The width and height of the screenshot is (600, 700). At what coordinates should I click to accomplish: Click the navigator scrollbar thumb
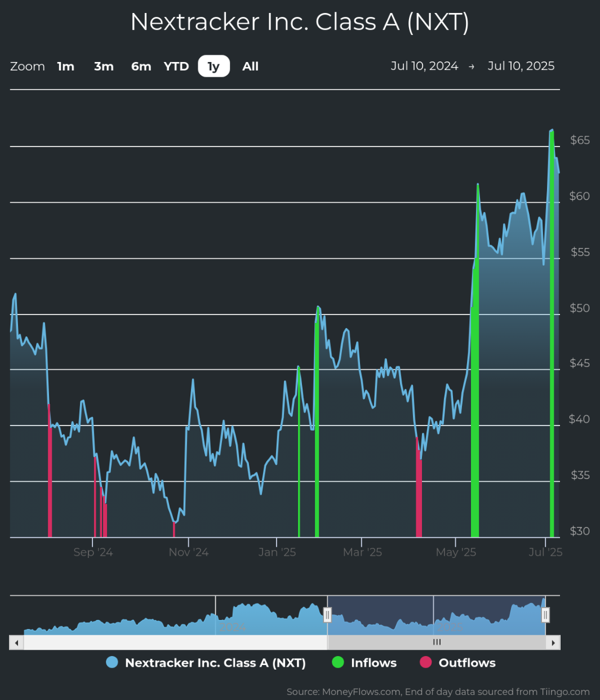click(x=437, y=643)
